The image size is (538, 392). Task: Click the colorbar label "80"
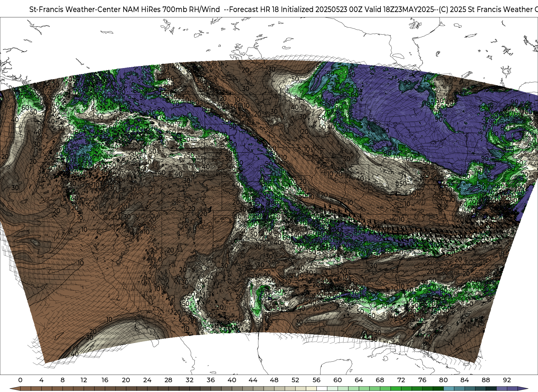(x=443, y=380)
